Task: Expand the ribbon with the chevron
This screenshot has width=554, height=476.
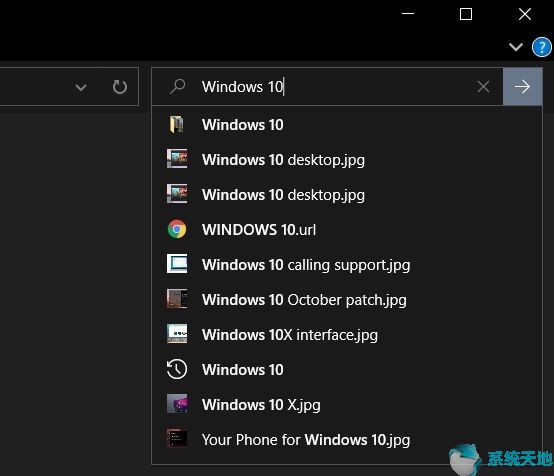Action: coord(515,47)
